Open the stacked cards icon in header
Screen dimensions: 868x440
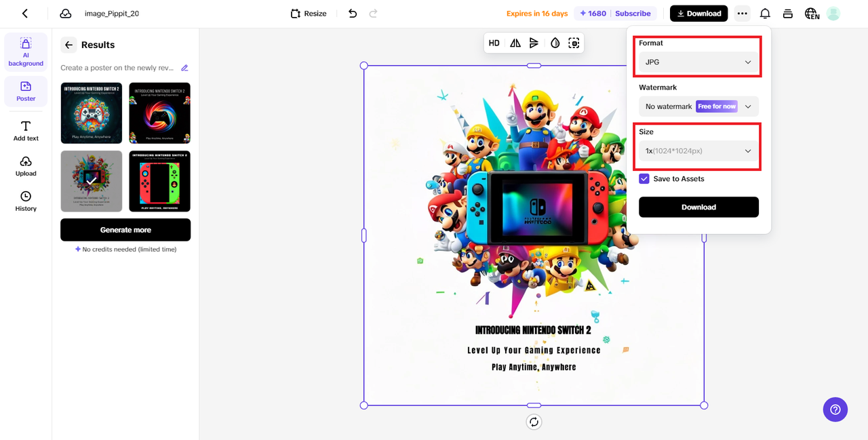[x=787, y=14]
